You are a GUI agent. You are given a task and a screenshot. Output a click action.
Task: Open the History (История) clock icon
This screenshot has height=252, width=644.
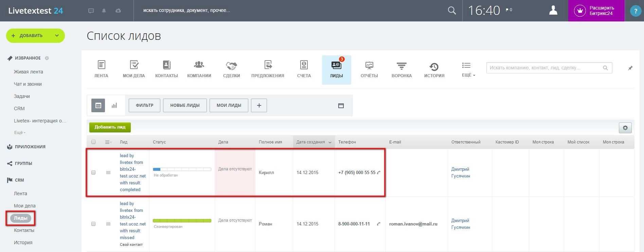click(434, 66)
